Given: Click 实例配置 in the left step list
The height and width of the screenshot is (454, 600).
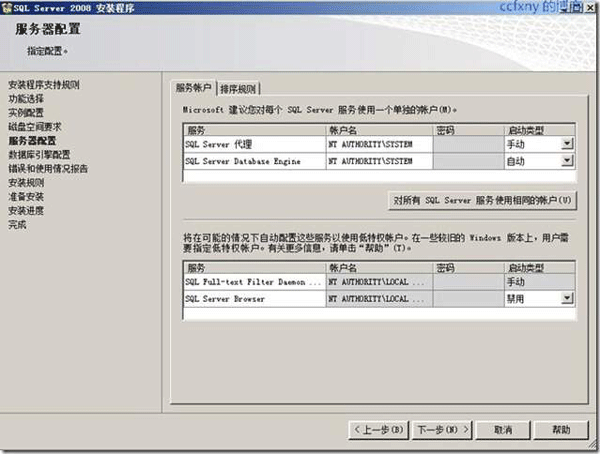Looking at the screenshot, I should pyautogui.click(x=27, y=113).
